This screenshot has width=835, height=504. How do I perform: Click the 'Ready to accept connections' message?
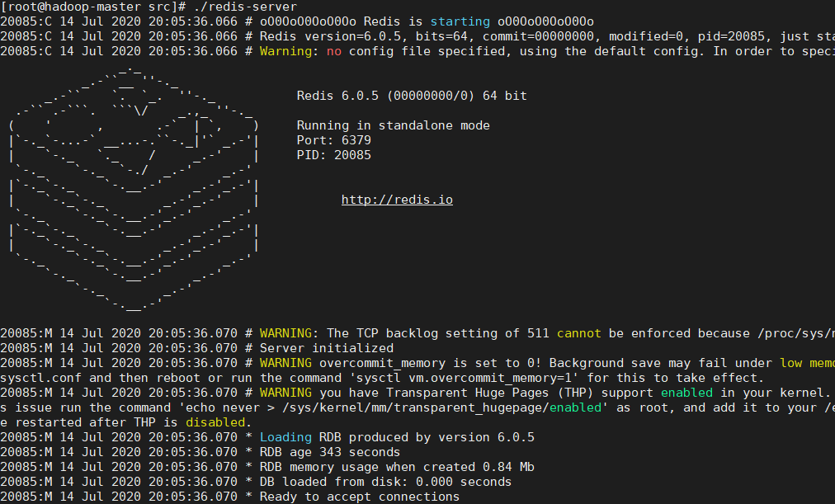(360, 497)
